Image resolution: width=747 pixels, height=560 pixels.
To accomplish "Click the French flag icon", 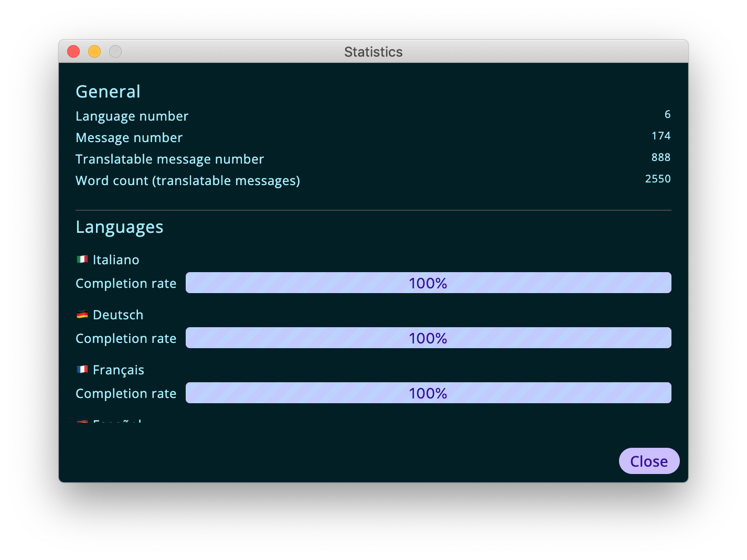I will tap(82, 369).
